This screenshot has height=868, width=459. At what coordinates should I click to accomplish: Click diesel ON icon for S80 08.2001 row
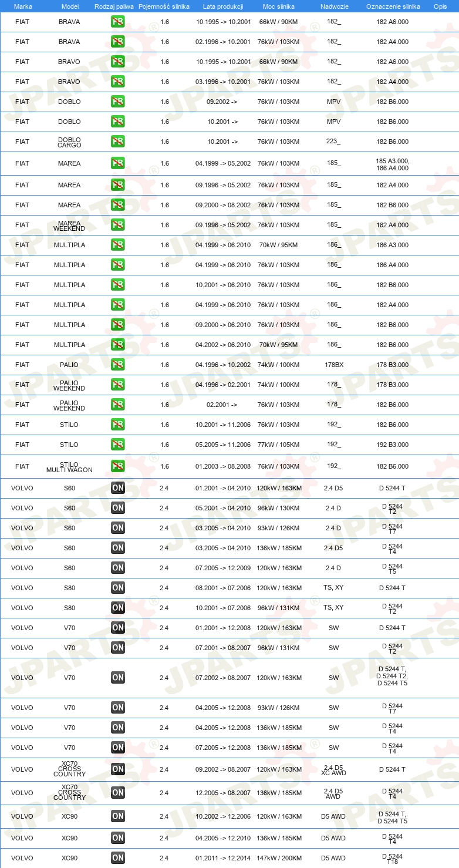(117, 588)
